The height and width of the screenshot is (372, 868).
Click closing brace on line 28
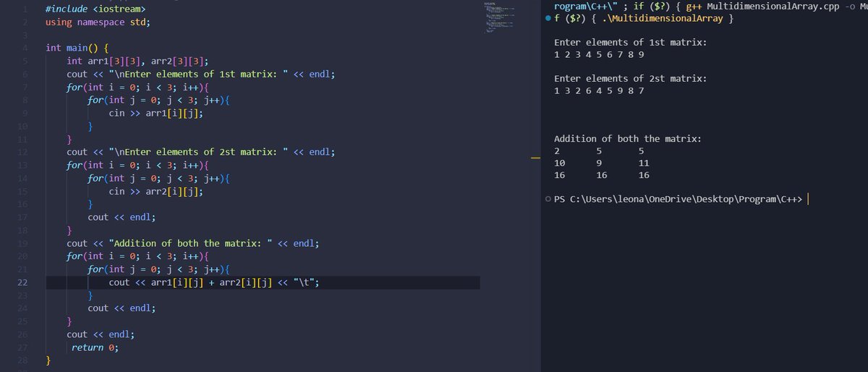[x=48, y=360]
